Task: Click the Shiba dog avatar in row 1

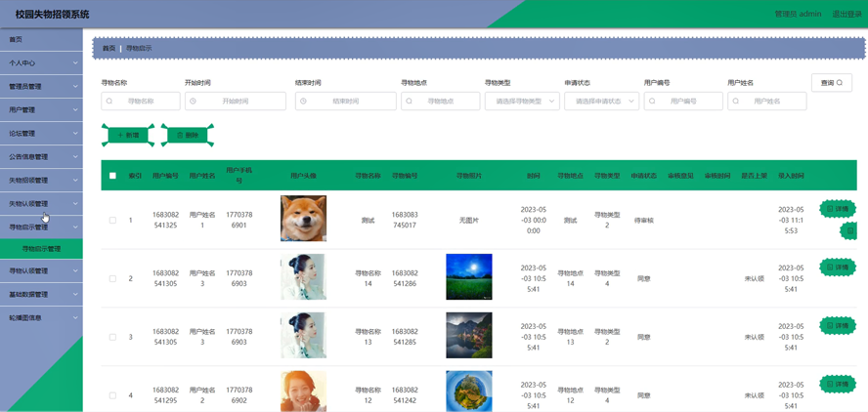Action: (303, 219)
